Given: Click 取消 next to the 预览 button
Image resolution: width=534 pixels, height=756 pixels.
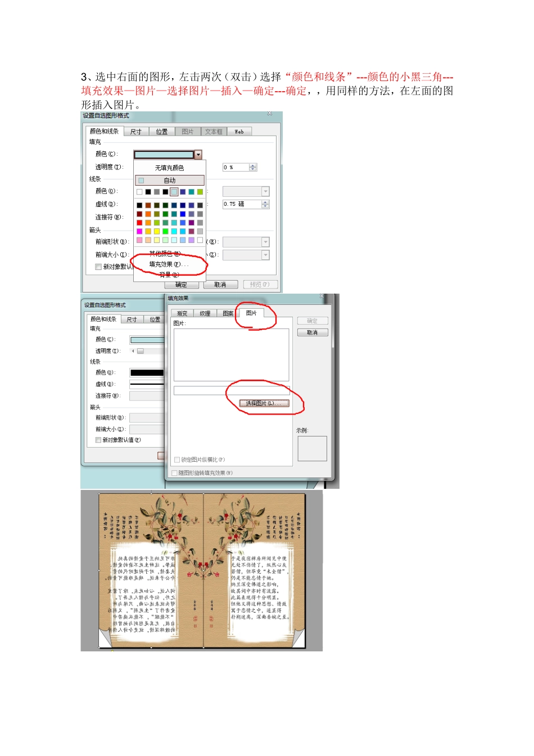Looking at the screenshot, I should [220, 285].
